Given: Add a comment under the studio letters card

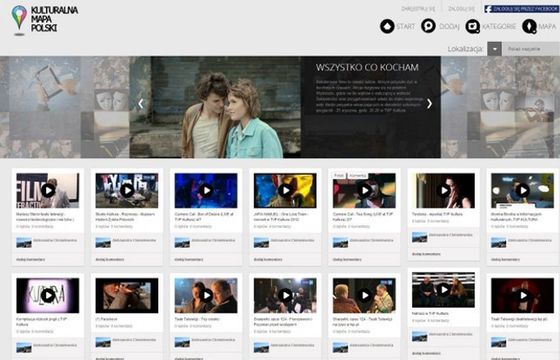Looking at the screenshot, I should (110, 259).
